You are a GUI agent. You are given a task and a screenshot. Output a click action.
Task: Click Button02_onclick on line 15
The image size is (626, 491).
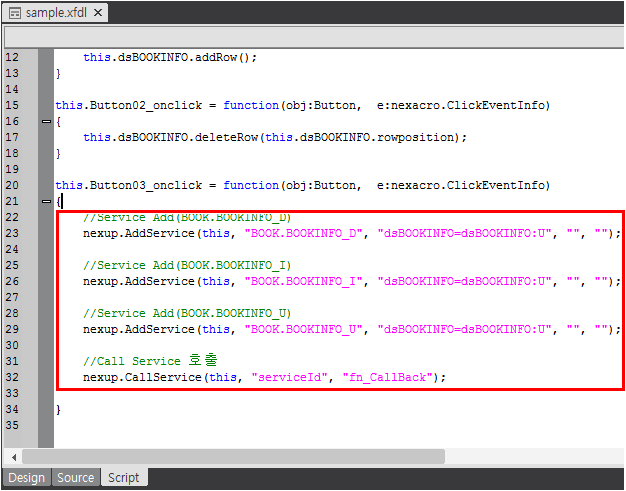point(146,105)
